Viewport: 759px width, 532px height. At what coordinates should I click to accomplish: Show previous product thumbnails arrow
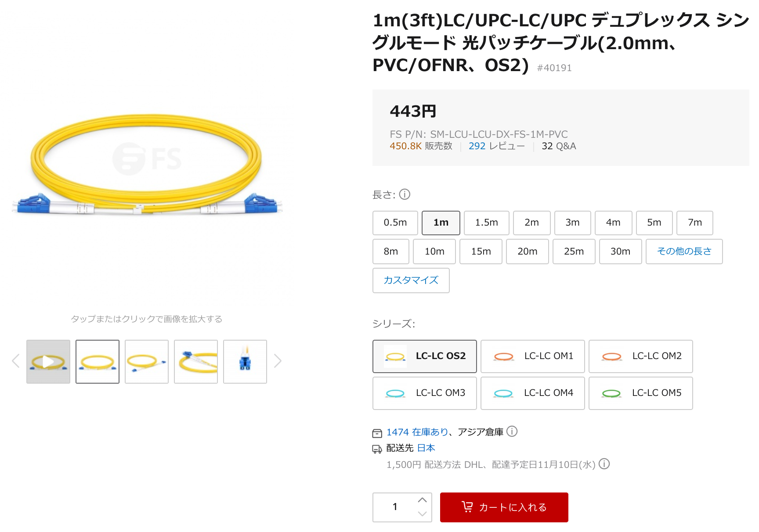point(16,361)
